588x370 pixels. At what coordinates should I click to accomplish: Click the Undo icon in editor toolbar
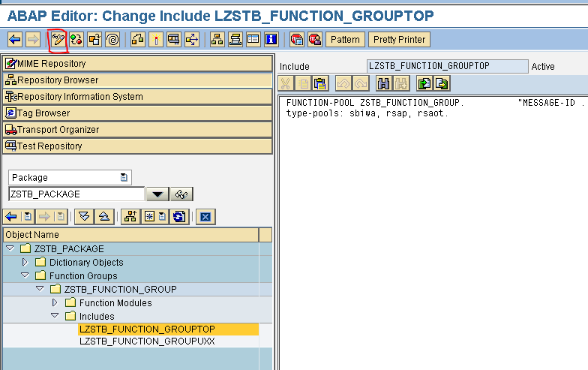click(x=343, y=83)
